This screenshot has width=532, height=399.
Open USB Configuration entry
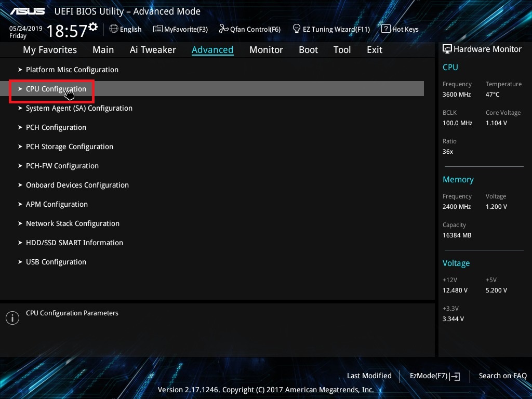(x=56, y=262)
